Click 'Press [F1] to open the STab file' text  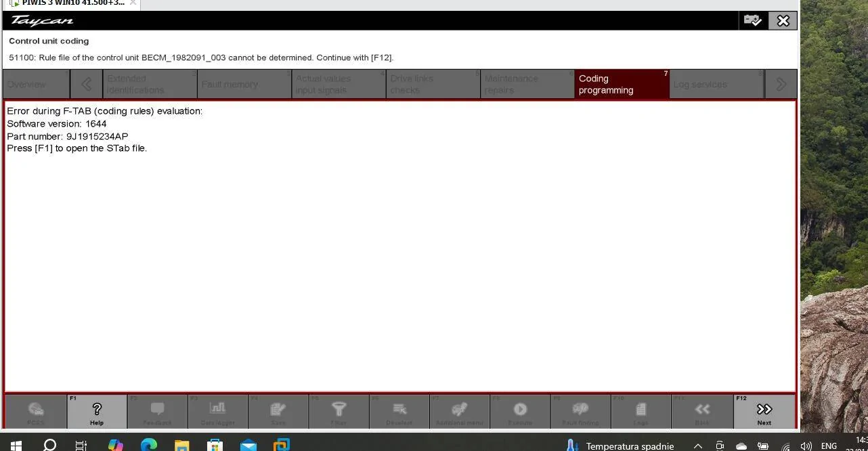(x=77, y=148)
